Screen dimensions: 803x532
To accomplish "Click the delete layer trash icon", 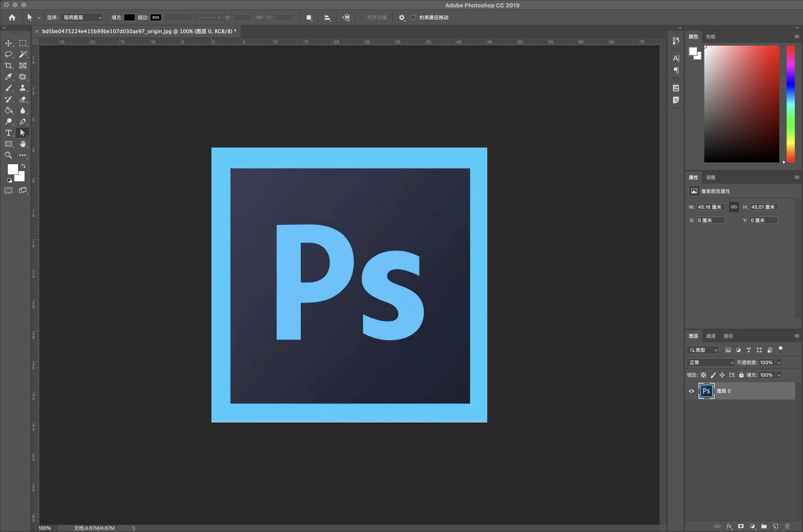I will (787, 526).
